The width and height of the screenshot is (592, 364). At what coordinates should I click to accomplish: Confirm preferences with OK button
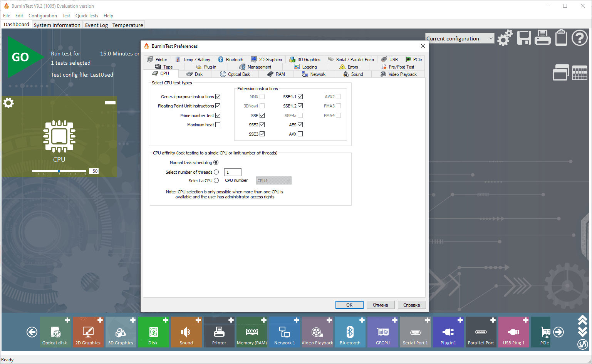pyautogui.click(x=349, y=305)
